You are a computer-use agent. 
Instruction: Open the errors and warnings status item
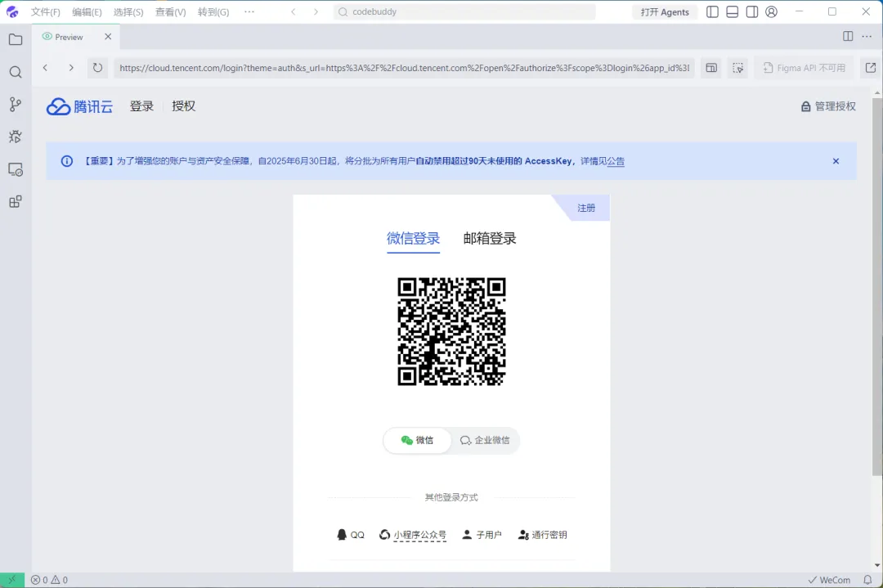(x=50, y=580)
